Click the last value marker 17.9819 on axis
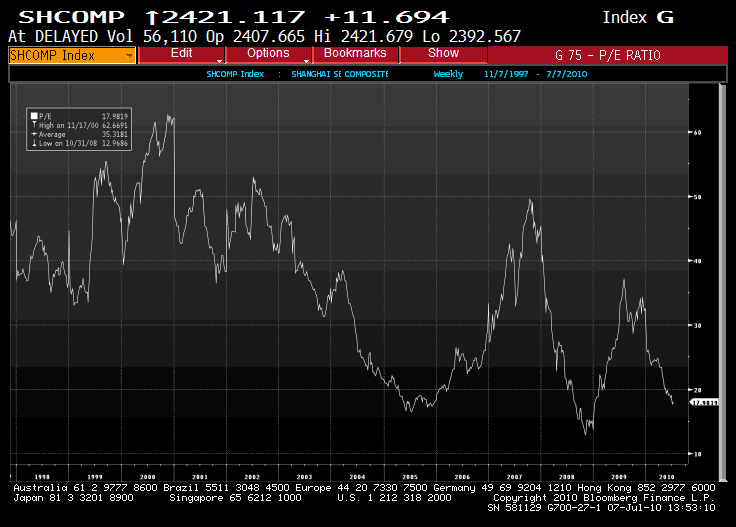This screenshot has width=736, height=527. [704, 402]
